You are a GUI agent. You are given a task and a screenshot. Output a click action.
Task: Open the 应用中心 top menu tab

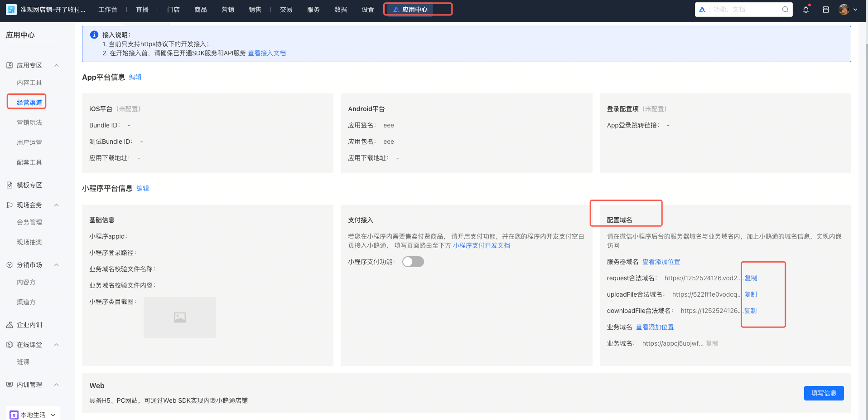(x=414, y=10)
